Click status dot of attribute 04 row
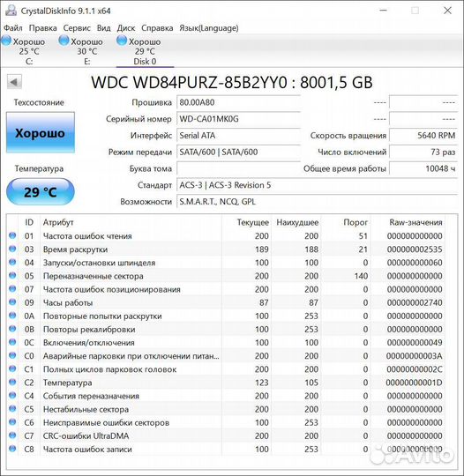 [12, 263]
